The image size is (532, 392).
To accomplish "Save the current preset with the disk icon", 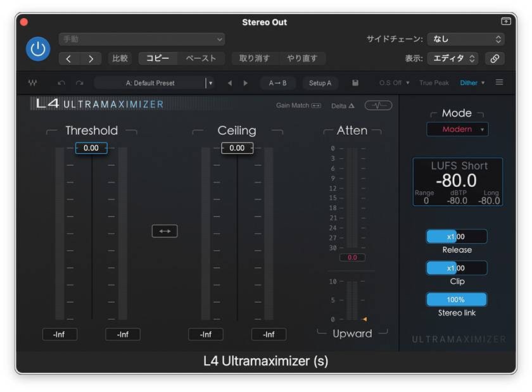I will (x=355, y=82).
